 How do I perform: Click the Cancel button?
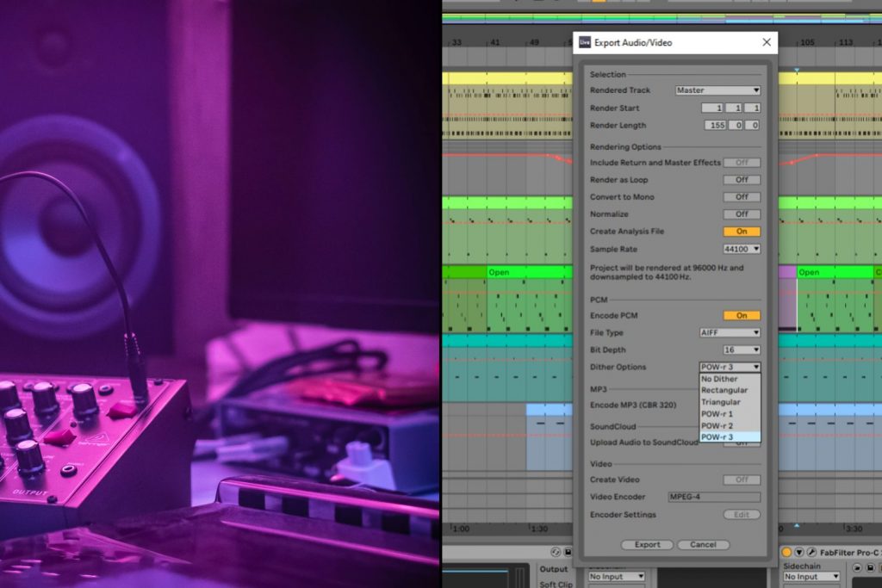[x=703, y=545]
